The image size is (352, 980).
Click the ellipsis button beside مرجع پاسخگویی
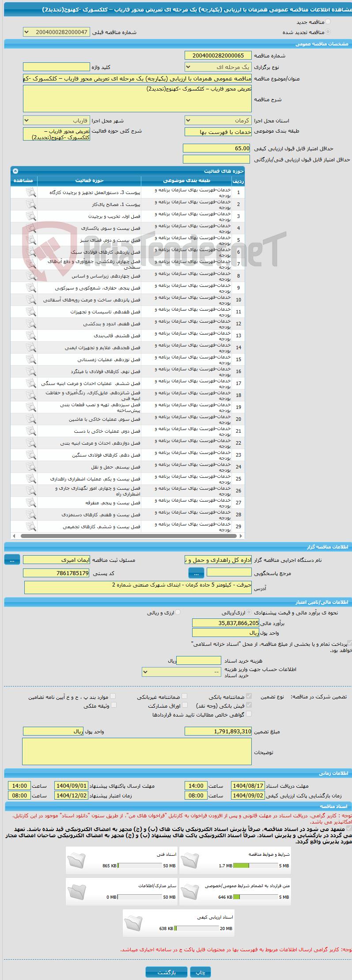coord(196,573)
